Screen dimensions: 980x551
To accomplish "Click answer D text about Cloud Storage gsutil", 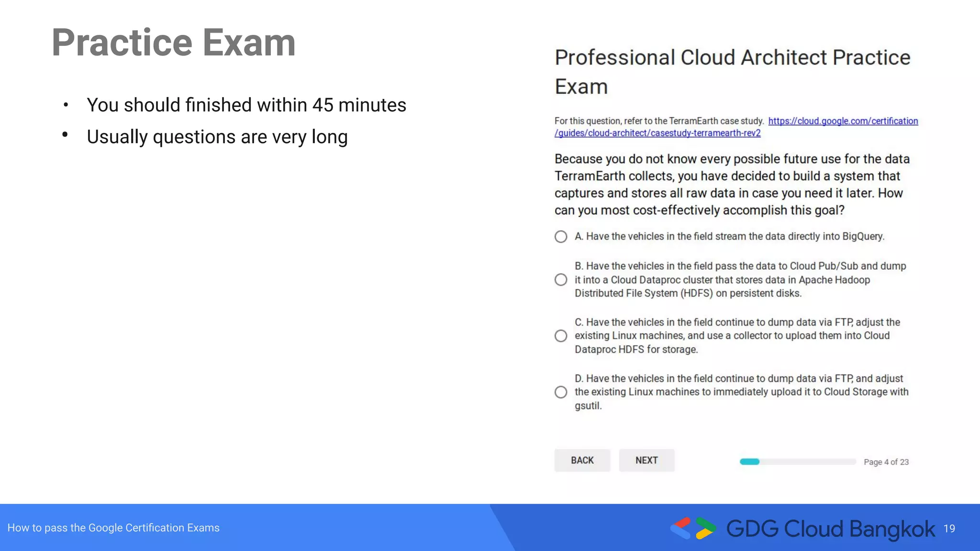I will (742, 392).
